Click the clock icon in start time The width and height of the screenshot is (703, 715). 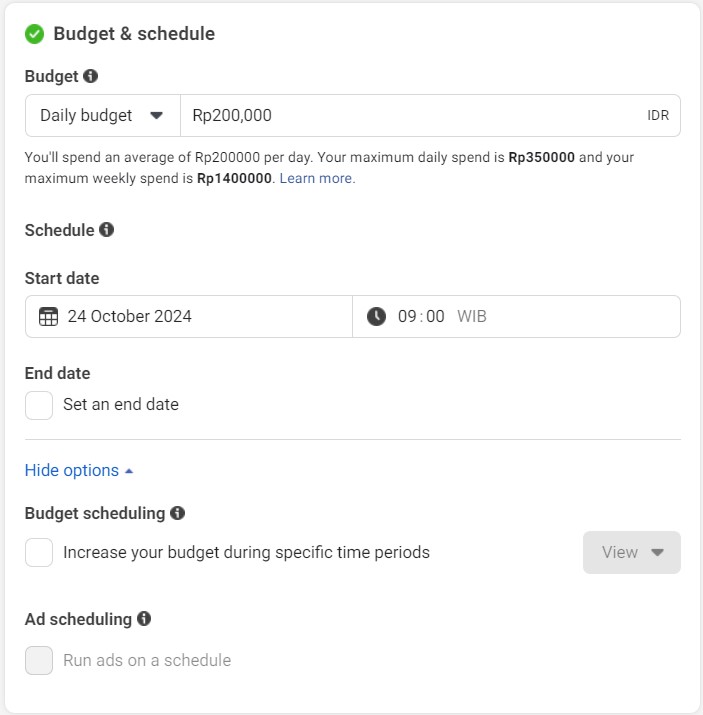(377, 316)
